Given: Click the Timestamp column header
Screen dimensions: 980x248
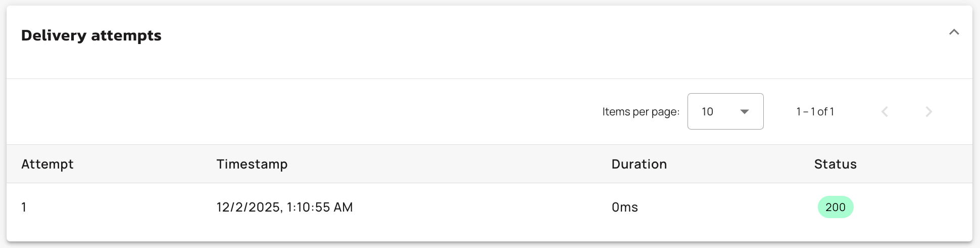Looking at the screenshot, I should (252, 164).
